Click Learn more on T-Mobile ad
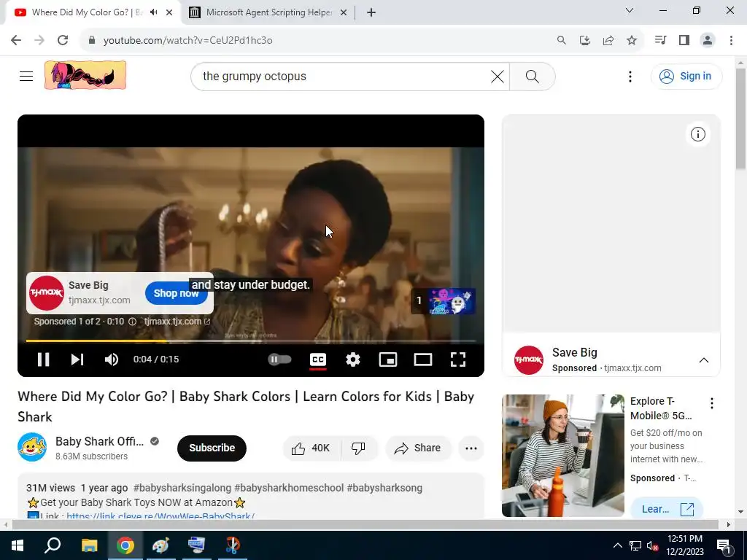This screenshot has width=747, height=560. tap(667, 509)
